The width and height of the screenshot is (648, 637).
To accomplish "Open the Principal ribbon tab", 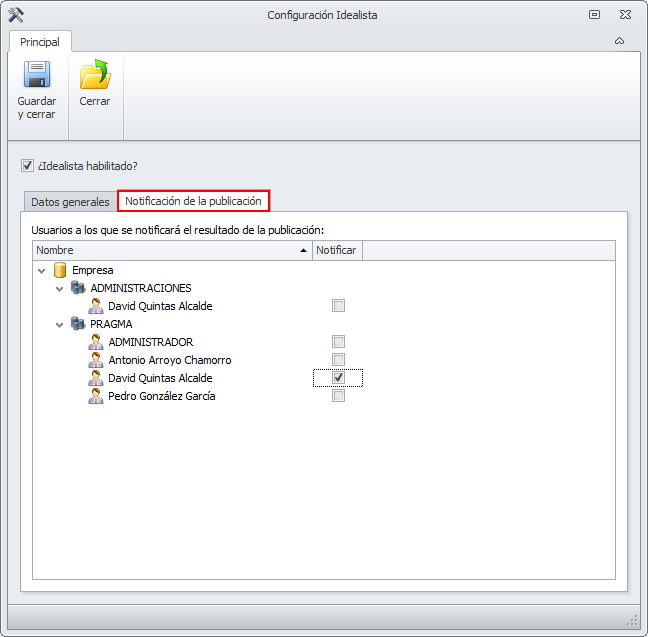I will click(40, 42).
